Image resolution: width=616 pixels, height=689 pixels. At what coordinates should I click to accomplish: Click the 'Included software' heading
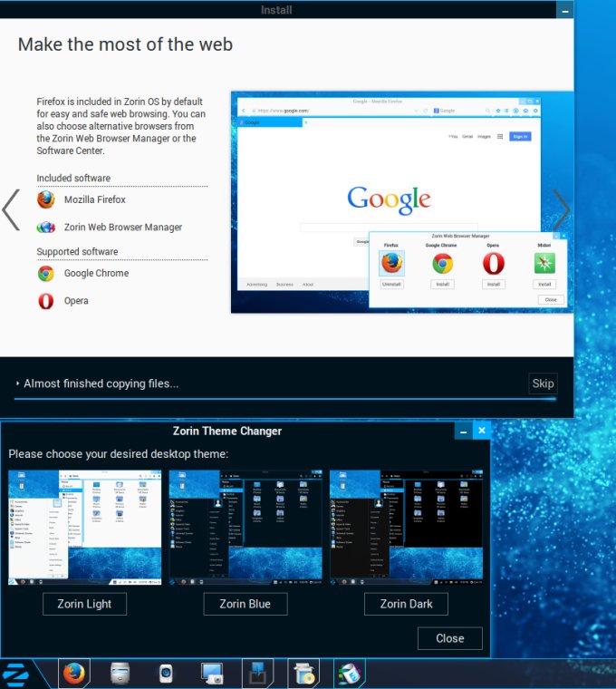pyautogui.click(x=73, y=179)
